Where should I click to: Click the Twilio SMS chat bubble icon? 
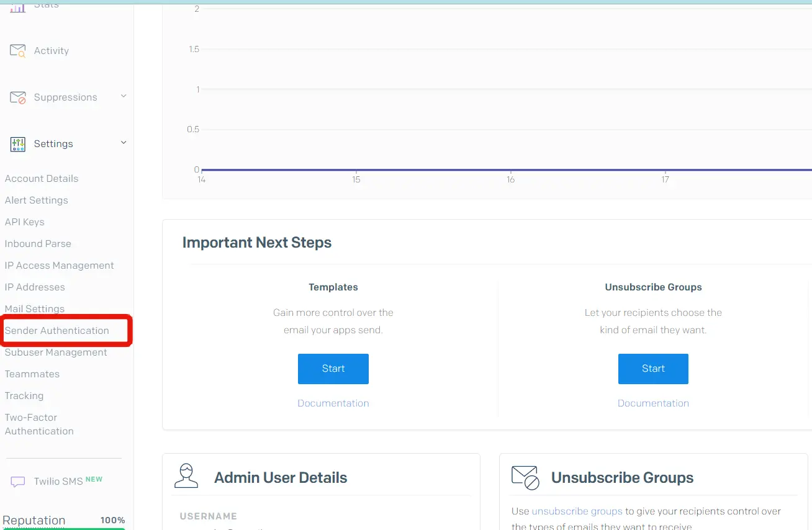[18, 482]
